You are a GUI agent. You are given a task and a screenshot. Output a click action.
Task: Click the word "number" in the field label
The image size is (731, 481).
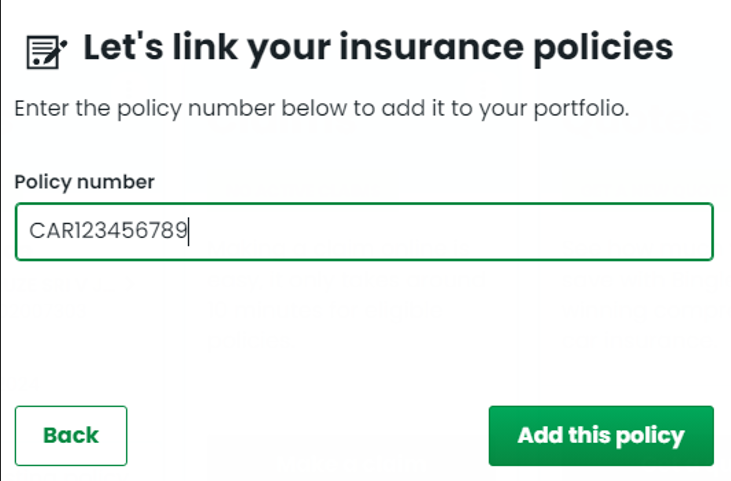click(x=116, y=181)
